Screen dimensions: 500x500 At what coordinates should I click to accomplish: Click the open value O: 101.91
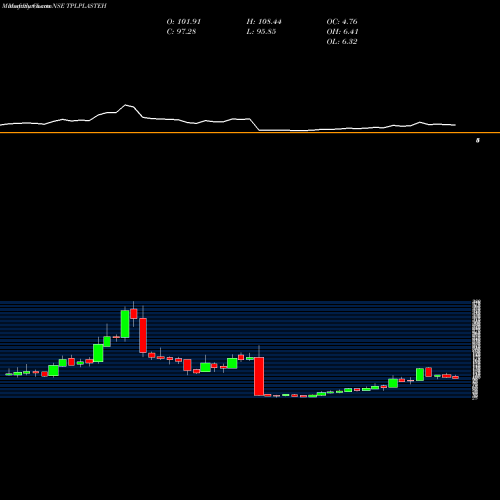[x=184, y=22]
